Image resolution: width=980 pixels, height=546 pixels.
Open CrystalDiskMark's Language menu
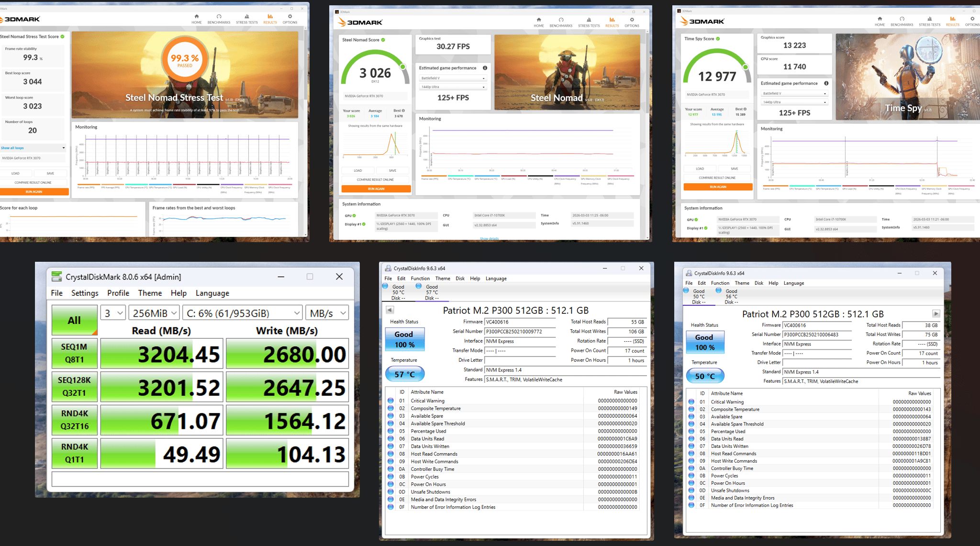tap(212, 293)
